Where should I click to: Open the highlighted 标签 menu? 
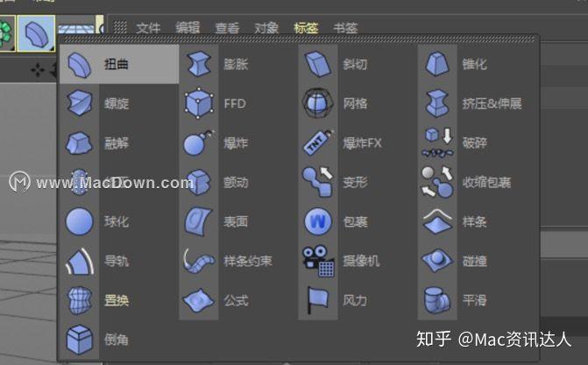(x=306, y=28)
